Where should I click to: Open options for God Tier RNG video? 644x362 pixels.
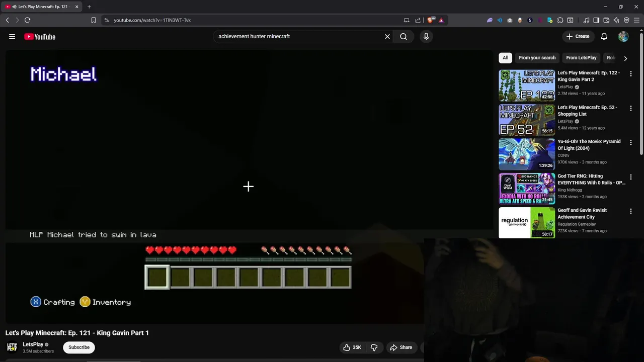[x=631, y=177]
